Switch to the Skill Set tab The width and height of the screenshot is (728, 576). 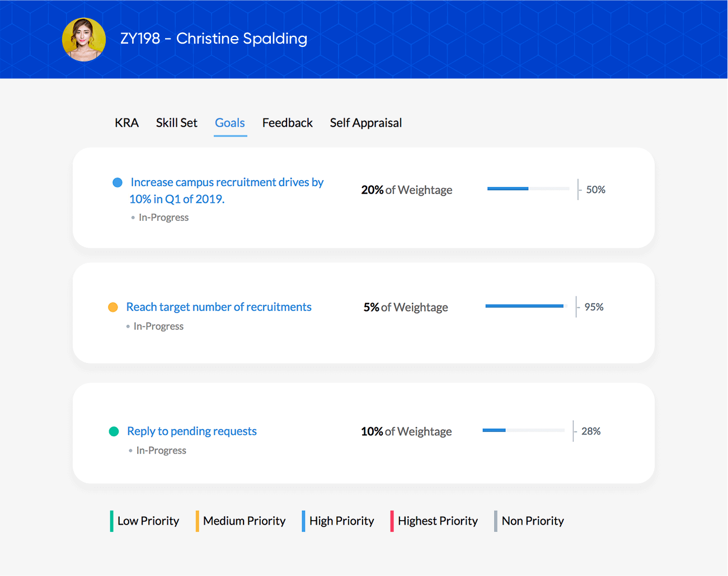pos(176,123)
